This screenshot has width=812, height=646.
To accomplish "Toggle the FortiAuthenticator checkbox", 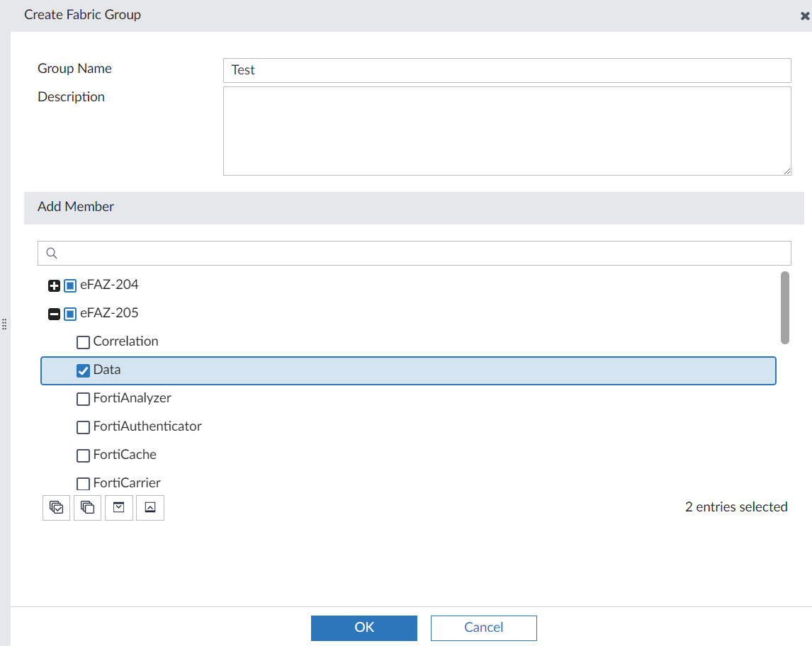I will click(x=83, y=426).
